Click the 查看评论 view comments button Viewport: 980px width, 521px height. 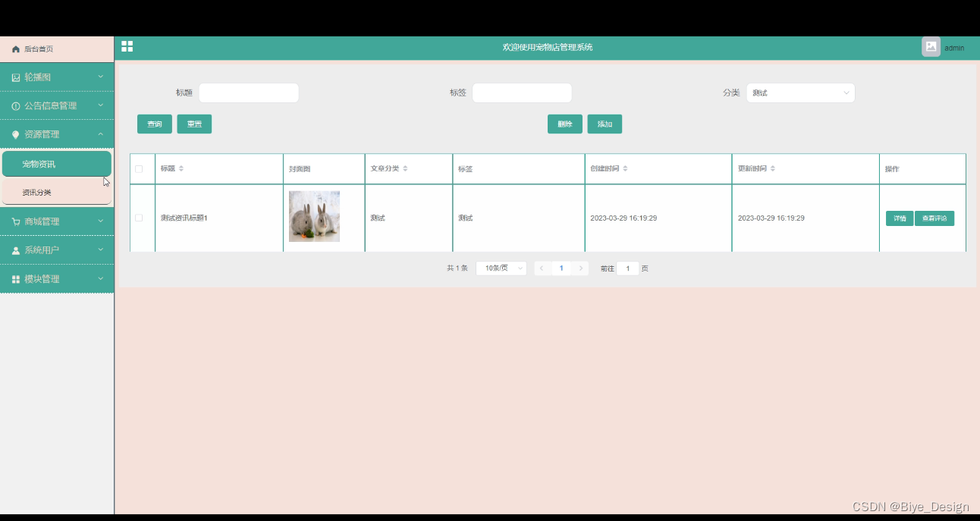pos(934,218)
